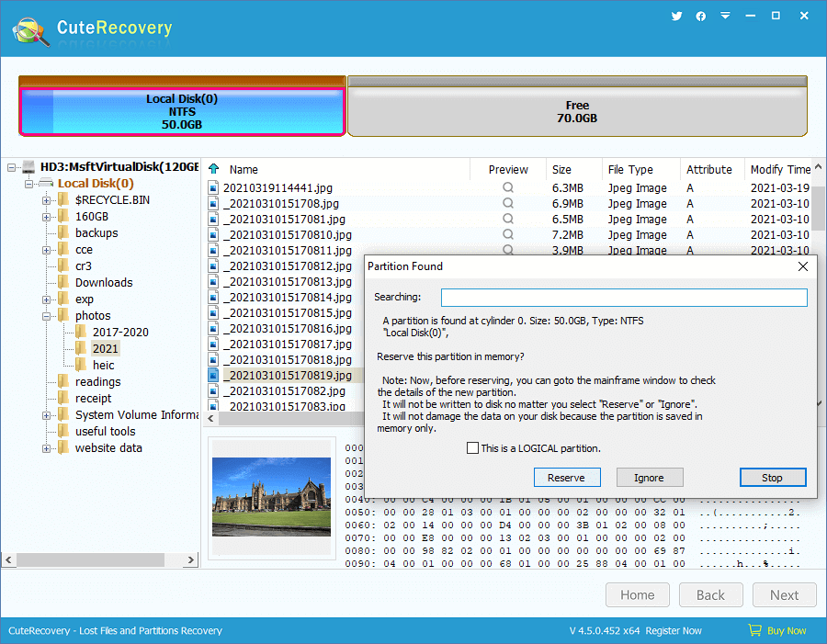
Task: Select the cr3 folder
Action: 84,266
